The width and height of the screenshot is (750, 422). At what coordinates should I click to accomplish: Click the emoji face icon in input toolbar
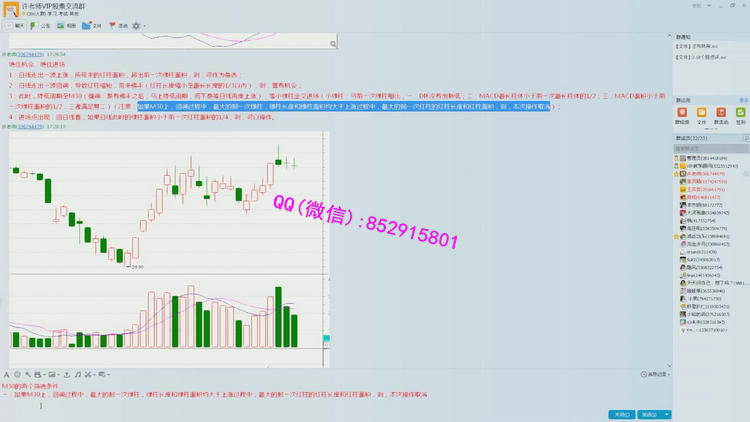click(18, 374)
